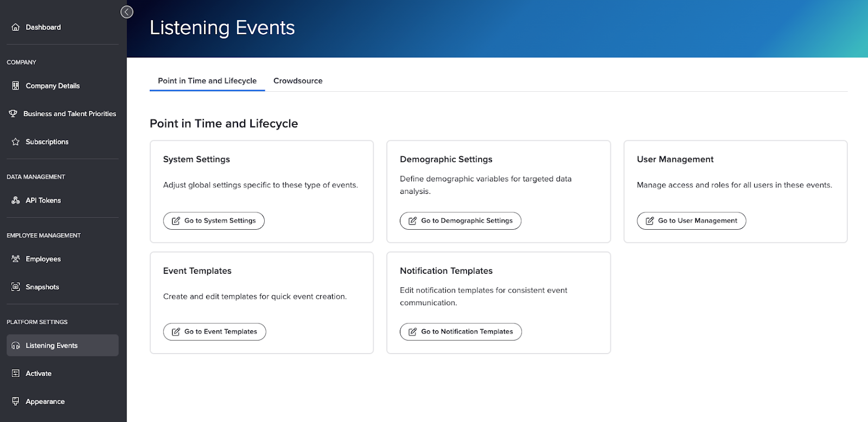Click 'Create and edit templates' description text
Screen dimensions: 868x422
pos(255,297)
